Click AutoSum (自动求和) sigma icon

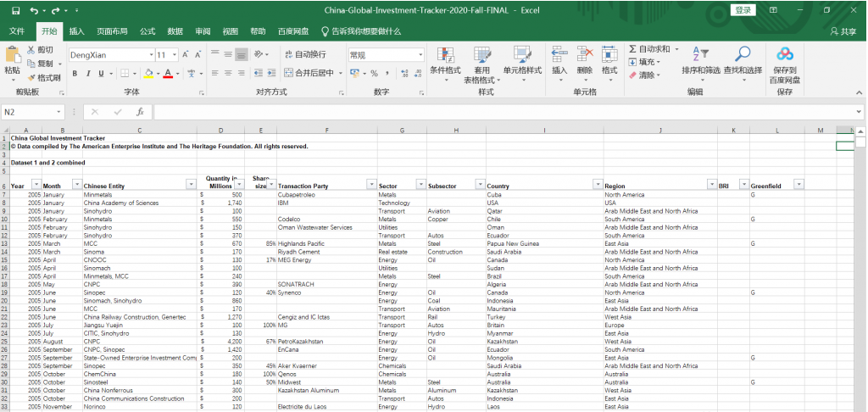(x=632, y=49)
